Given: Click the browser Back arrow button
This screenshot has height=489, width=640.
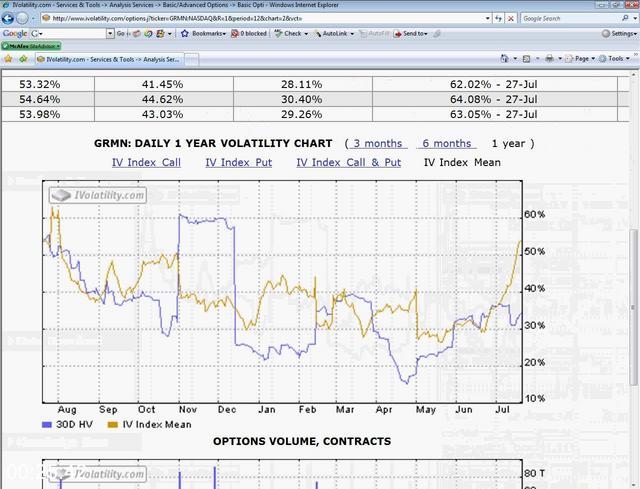Looking at the screenshot, I should pos(8,18).
